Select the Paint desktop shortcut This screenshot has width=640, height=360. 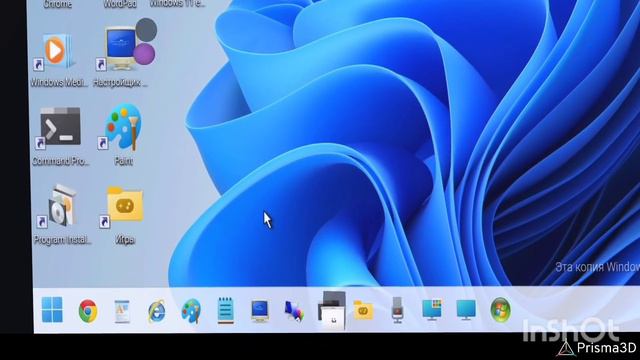(x=123, y=135)
